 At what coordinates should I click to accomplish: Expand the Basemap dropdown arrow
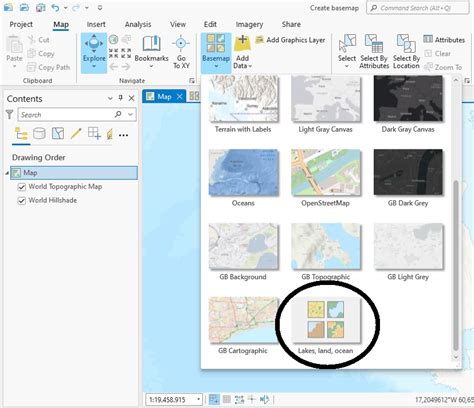[216, 67]
